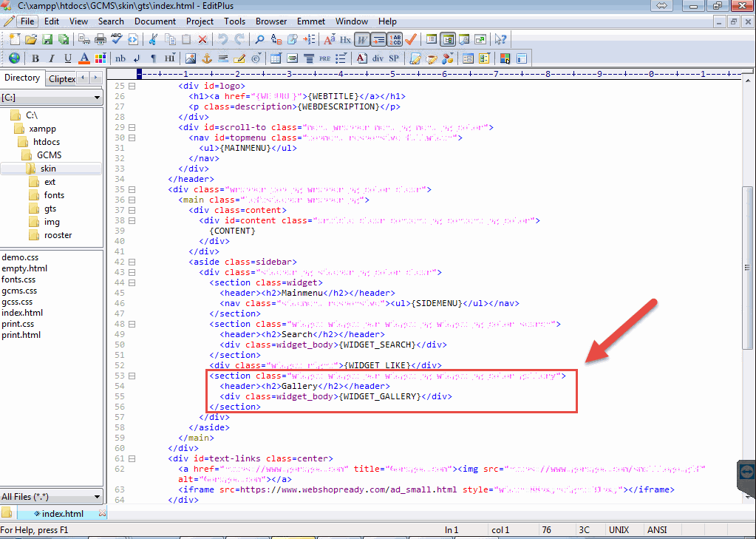Click the Paste clipboard icon

click(186, 39)
